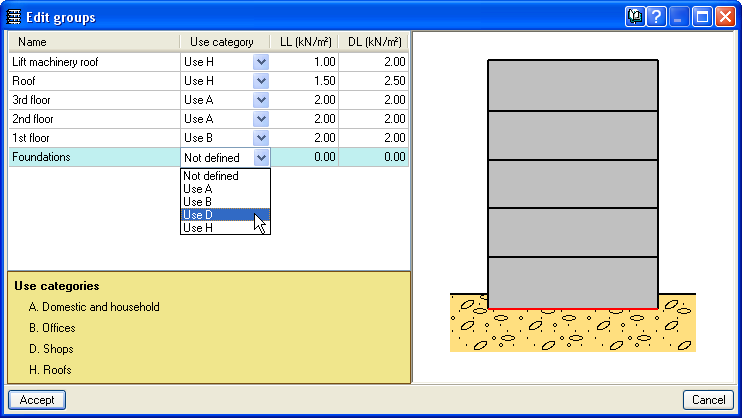Click 'H. Roofs' description text
Image resolution: width=742 pixels, height=418 pixels.
50,370
